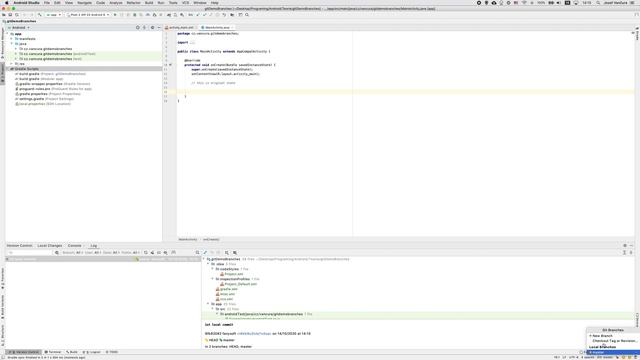Open the User filter dropdown in log

click(x=93, y=253)
